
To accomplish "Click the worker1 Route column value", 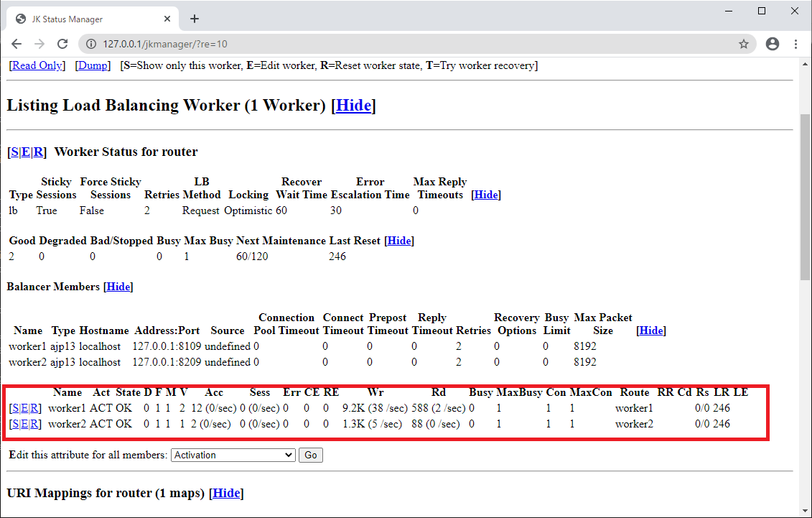I will coord(635,408).
